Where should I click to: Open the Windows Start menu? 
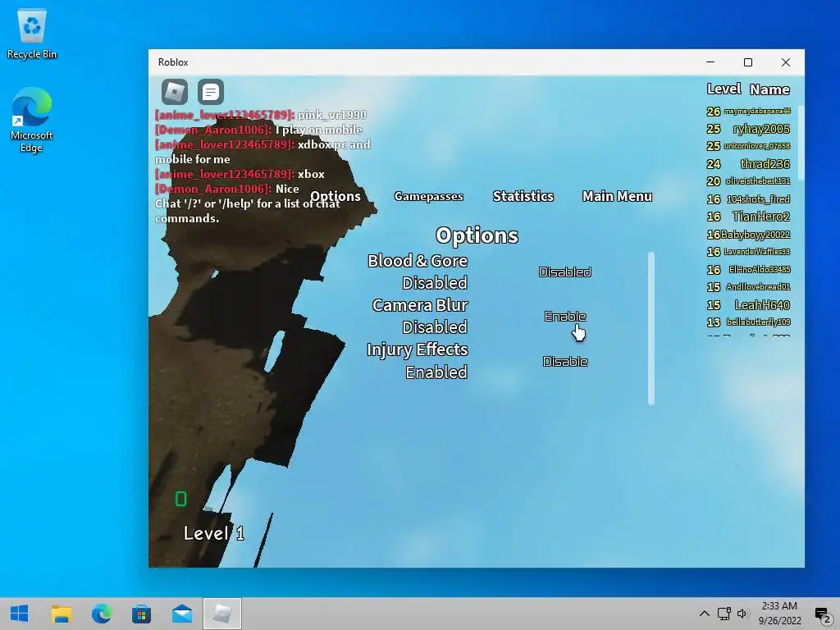click(20, 614)
